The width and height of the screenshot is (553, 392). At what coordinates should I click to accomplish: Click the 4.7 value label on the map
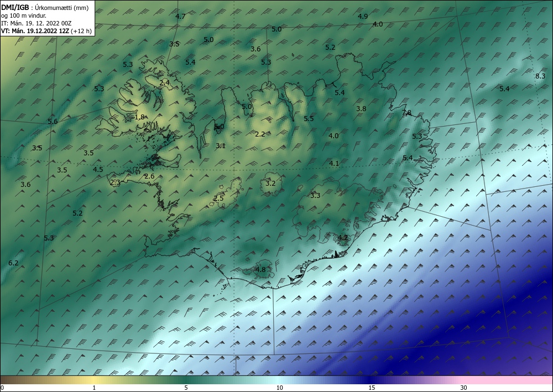(180, 16)
